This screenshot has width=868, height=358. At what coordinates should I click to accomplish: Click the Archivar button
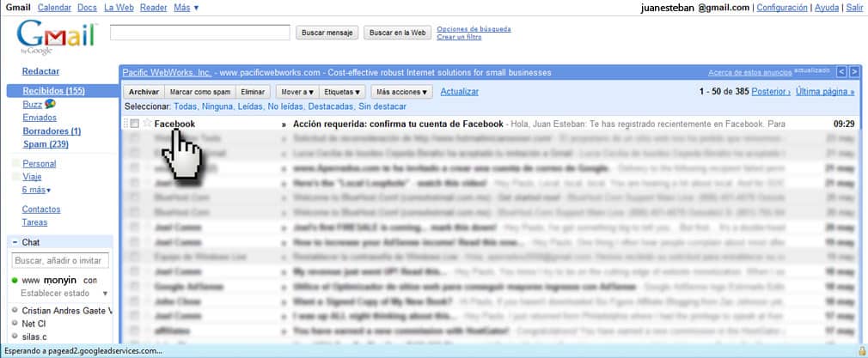[x=144, y=92]
